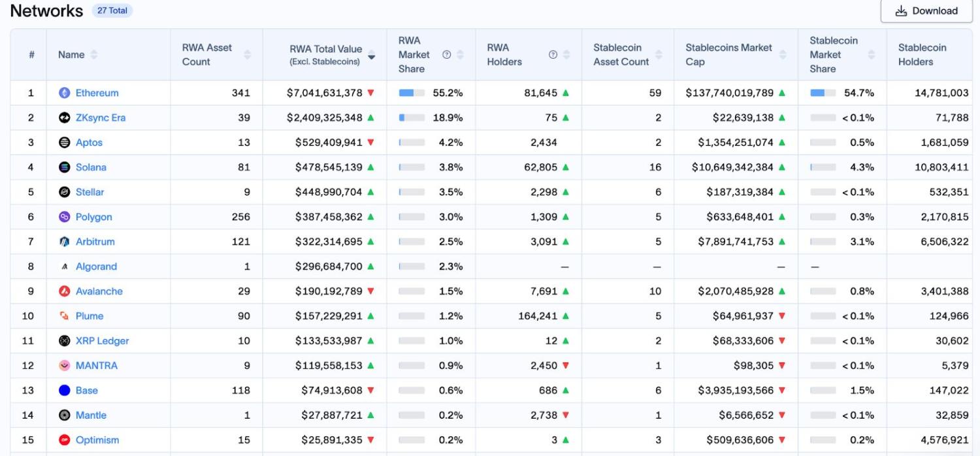
Task: Sort by Stablecoin Asset Count
Action: point(659,55)
